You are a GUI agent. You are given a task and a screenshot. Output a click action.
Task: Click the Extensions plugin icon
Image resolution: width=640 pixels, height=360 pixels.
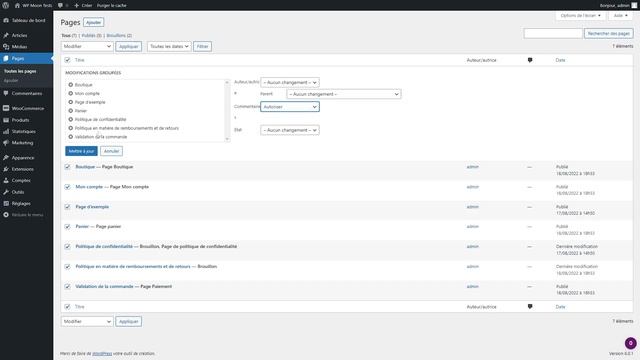pos(6,169)
